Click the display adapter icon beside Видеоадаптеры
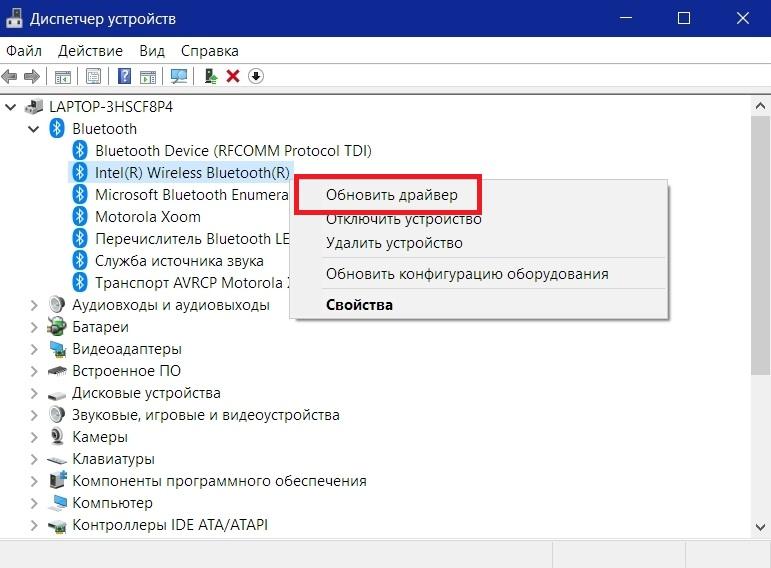This screenshot has width=771, height=568. [x=58, y=349]
